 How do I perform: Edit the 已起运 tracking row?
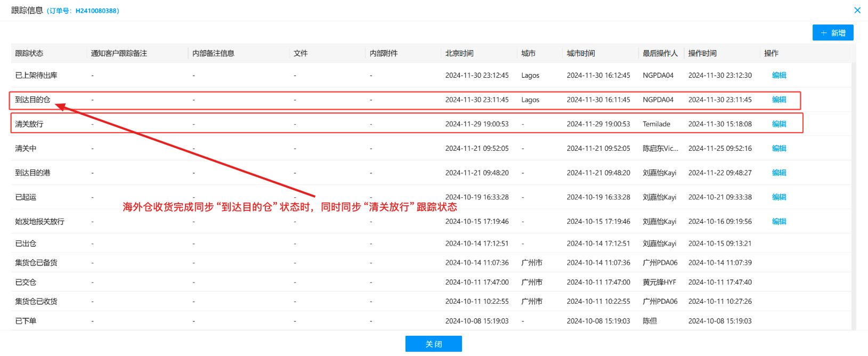(x=779, y=197)
